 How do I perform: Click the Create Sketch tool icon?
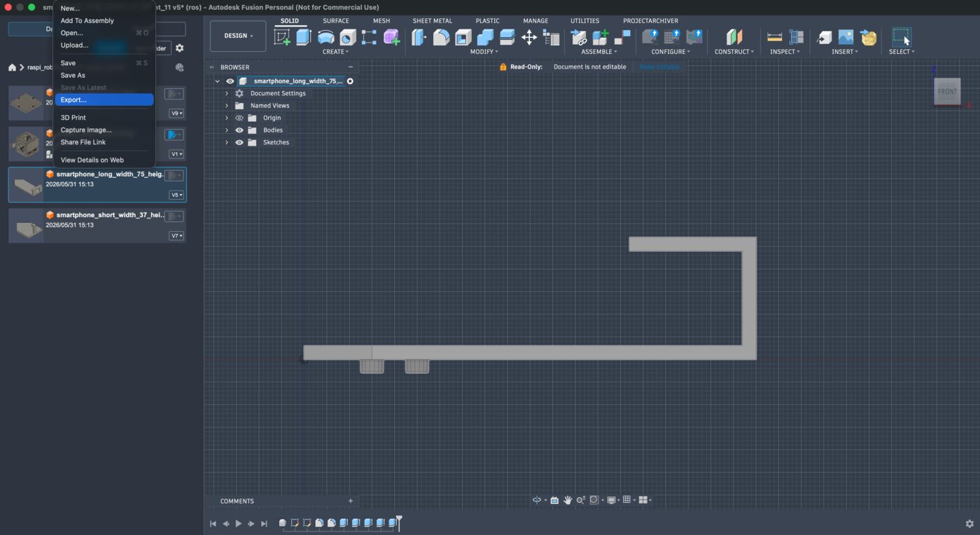point(282,37)
